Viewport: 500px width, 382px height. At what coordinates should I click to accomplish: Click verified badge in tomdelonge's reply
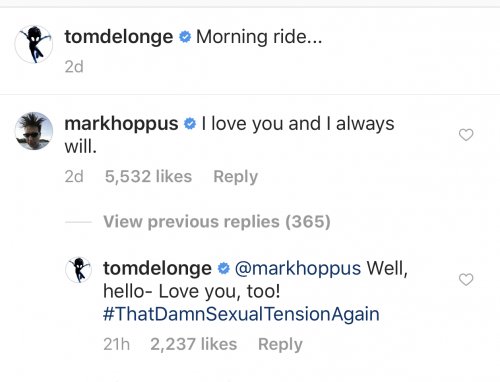pyautogui.click(x=224, y=268)
